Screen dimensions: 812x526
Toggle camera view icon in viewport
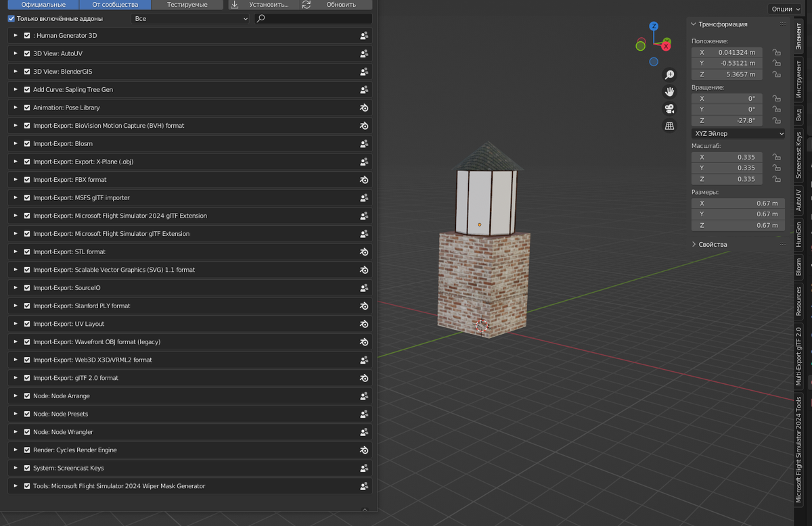coord(669,109)
